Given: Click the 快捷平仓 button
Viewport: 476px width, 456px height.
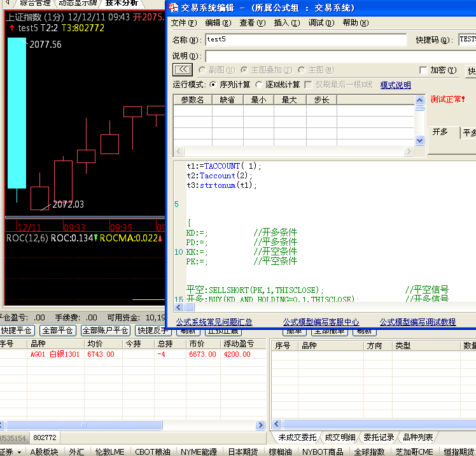Looking at the screenshot, I should 17,331.
